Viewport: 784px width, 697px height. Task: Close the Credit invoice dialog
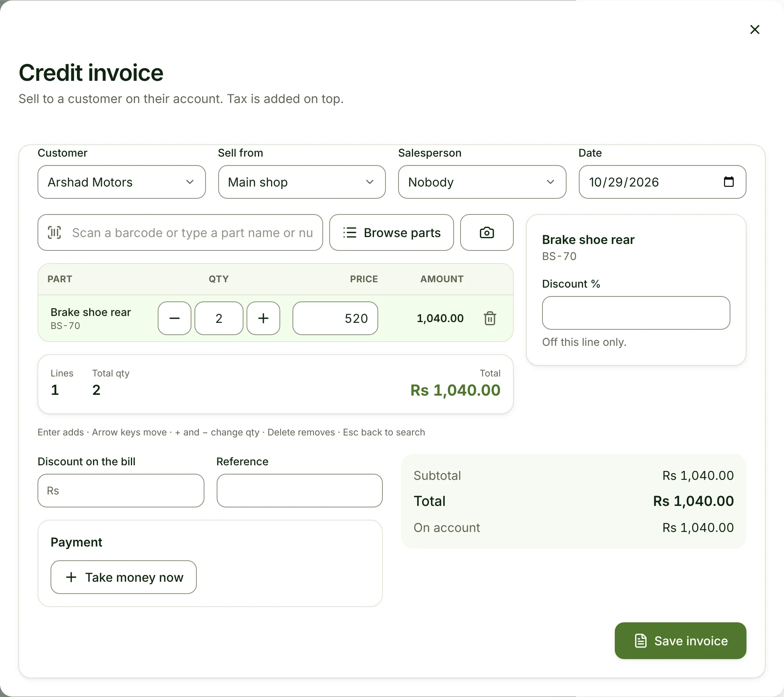tap(755, 29)
